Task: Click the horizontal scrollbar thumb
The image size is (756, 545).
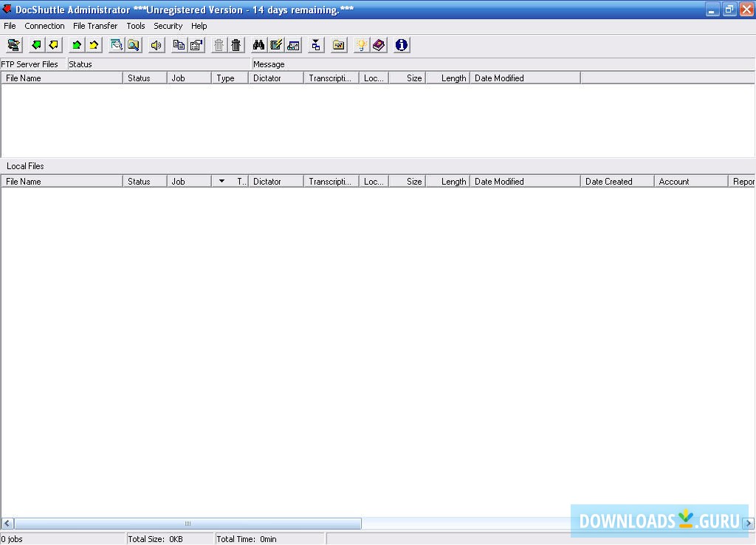Action: click(x=188, y=524)
